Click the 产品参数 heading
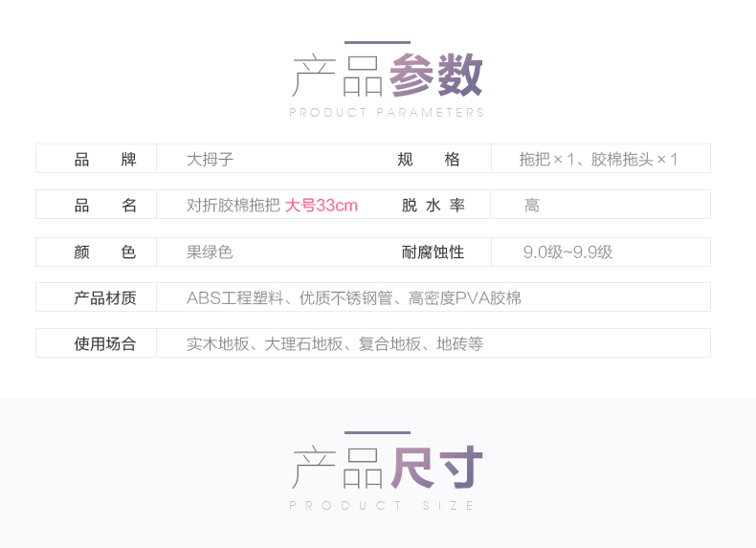This screenshot has height=548, width=756. [x=388, y=76]
